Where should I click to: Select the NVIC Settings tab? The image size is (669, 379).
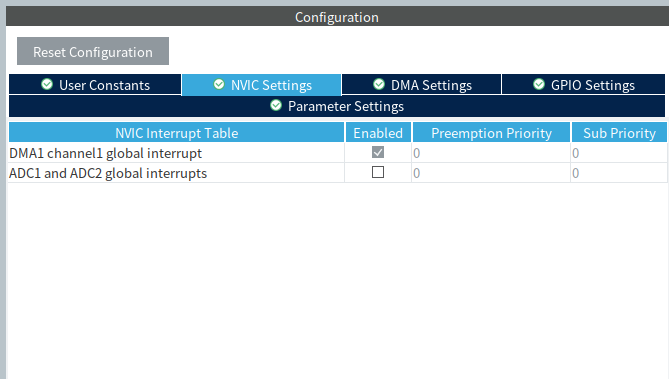(x=262, y=85)
